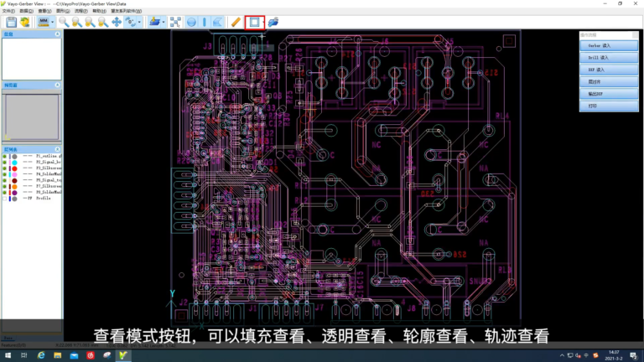
Task: Click the Save disk icon in toolbar
Action: (x=11, y=22)
